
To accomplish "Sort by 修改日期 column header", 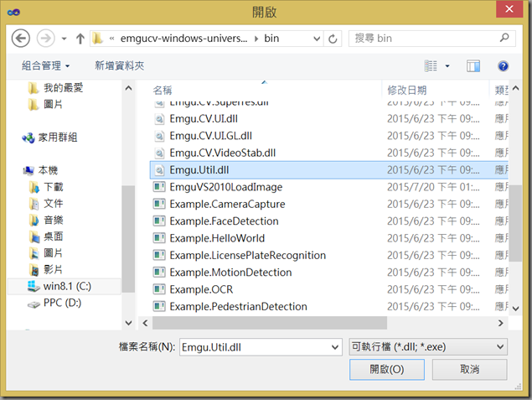I will coord(407,91).
